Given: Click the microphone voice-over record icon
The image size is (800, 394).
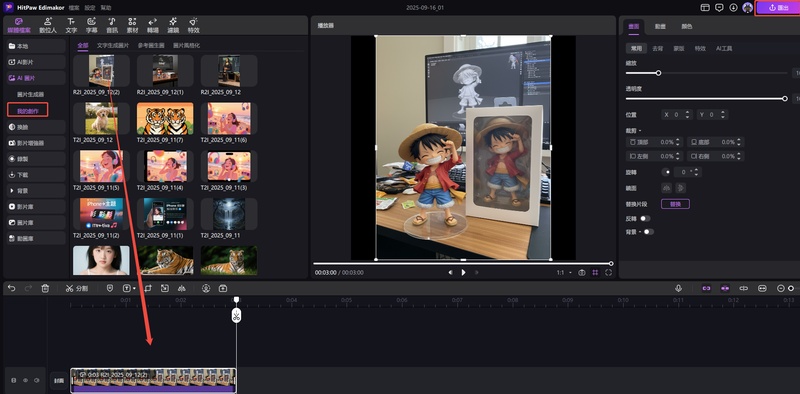Looking at the screenshot, I should tap(679, 288).
